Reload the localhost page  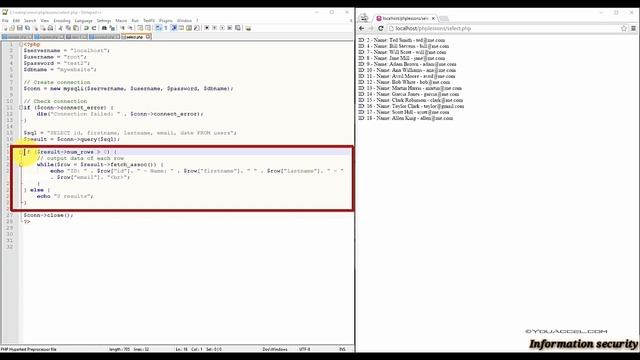[x=381, y=28]
